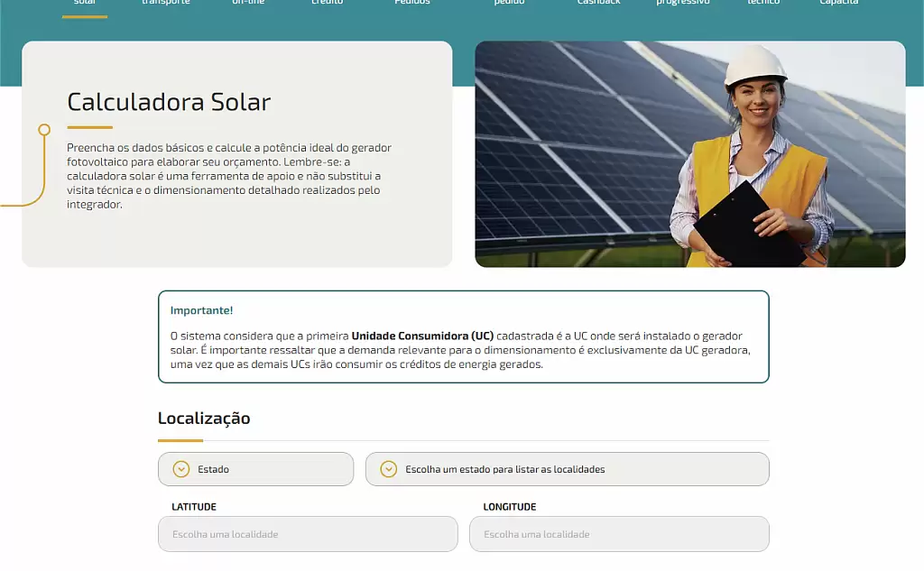This screenshot has width=924, height=571.
Task: Open the 'cashback' navigation link
Action: [x=599, y=4]
